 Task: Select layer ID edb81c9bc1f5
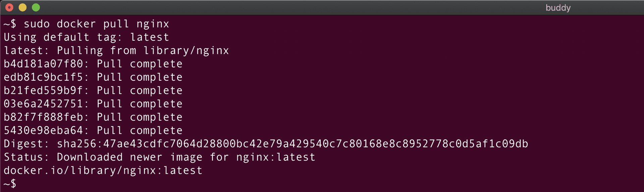click(x=43, y=77)
